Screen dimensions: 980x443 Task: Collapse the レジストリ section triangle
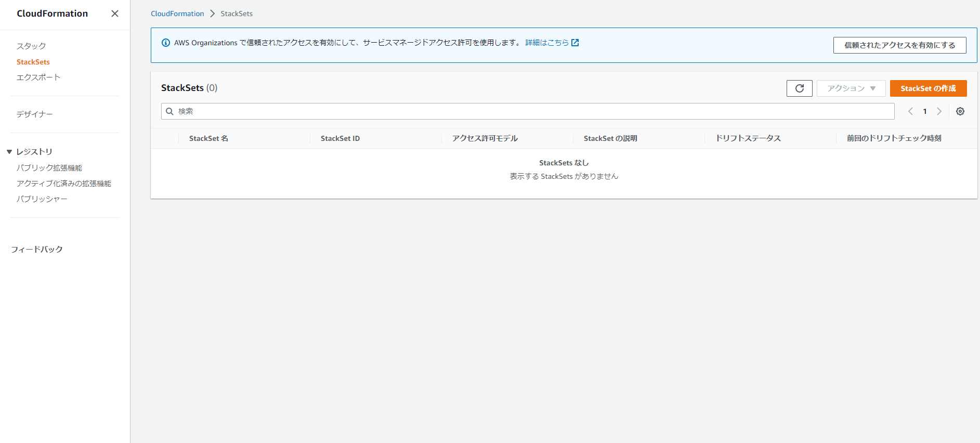[x=9, y=152]
